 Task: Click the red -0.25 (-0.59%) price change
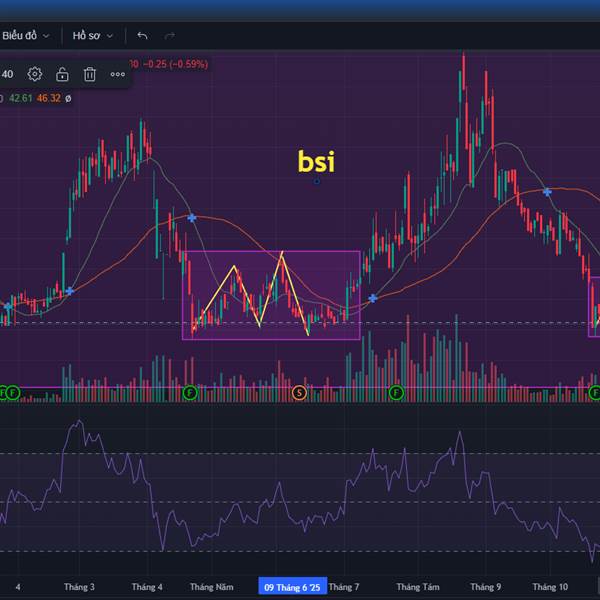(x=176, y=64)
